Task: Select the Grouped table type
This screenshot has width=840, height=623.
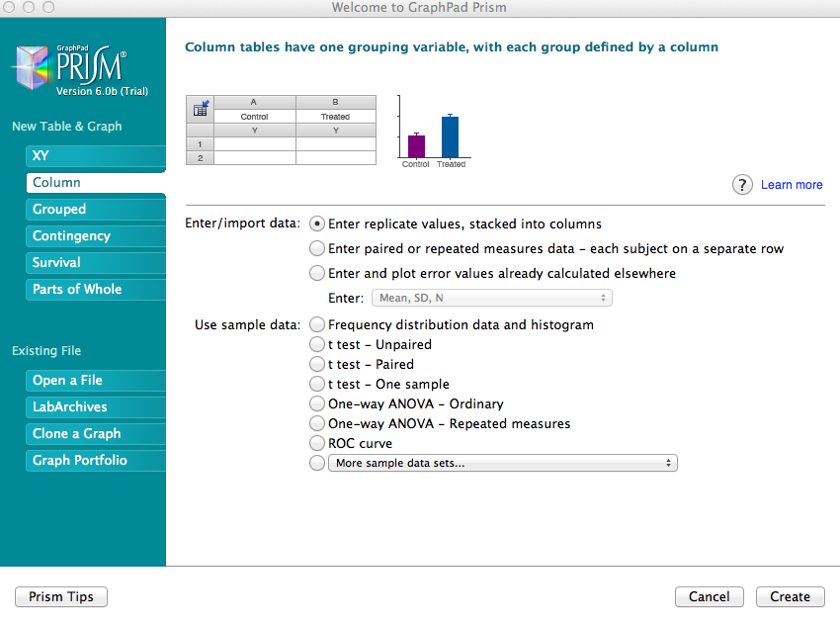Action: coord(95,210)
